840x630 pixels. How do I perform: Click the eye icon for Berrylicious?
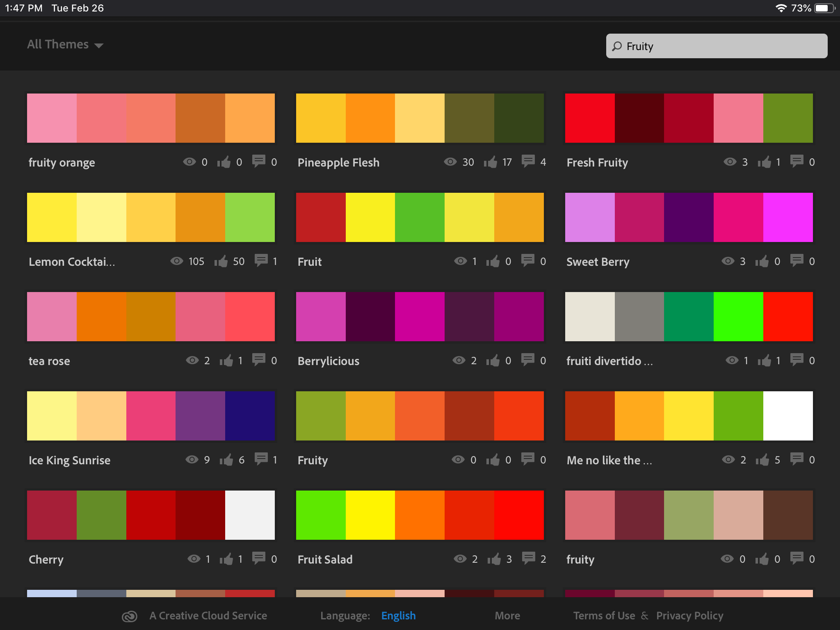coord(459,360)
